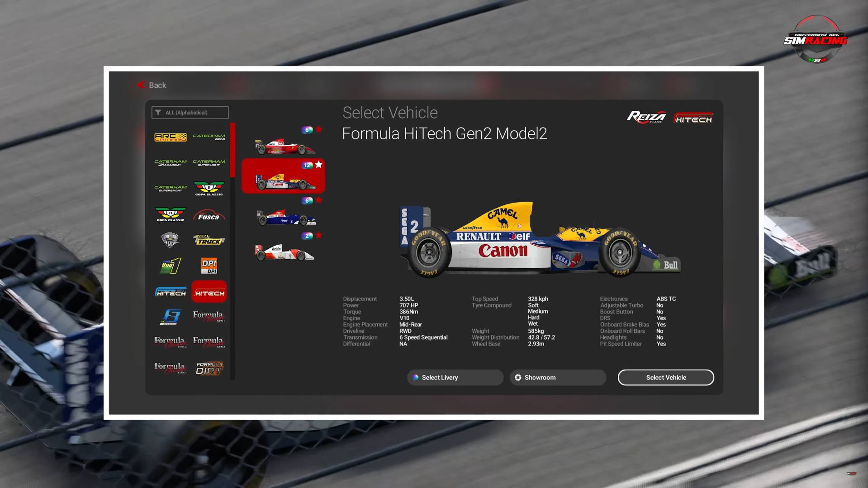Select the blue number 3 car thumbnail
The height and width of the screenshot is (488, 868).
285,218
